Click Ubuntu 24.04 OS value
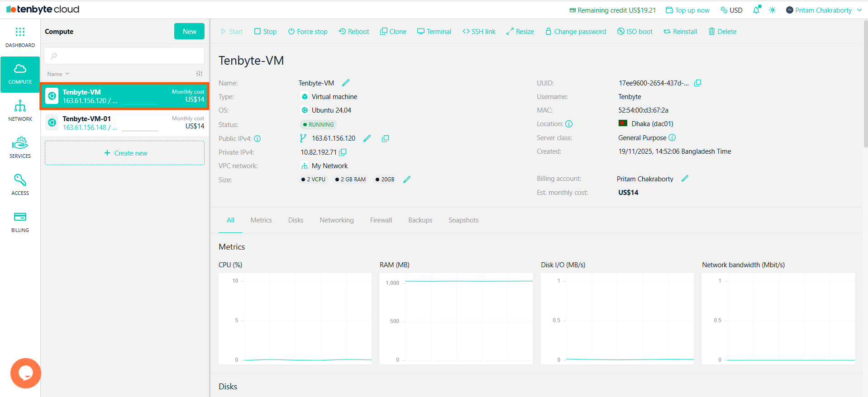Screen dimensions: 868x397 click(x=331, y=110)
